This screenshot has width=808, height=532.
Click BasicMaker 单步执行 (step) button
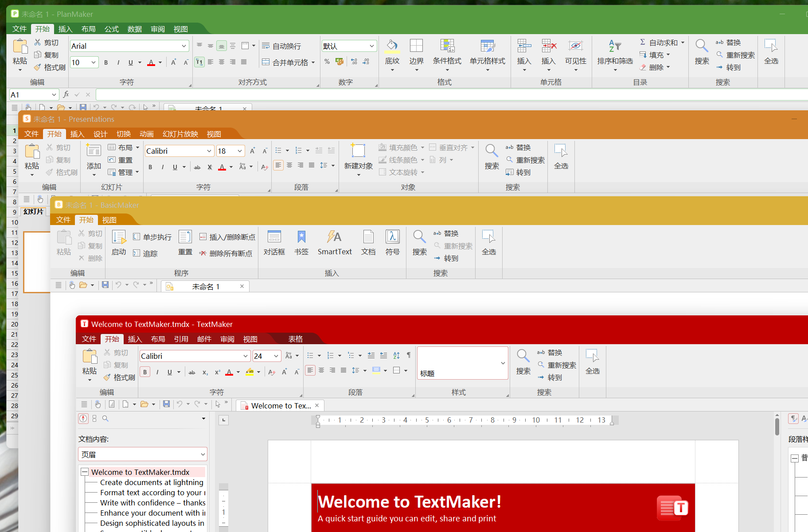[x=152, y=237]
